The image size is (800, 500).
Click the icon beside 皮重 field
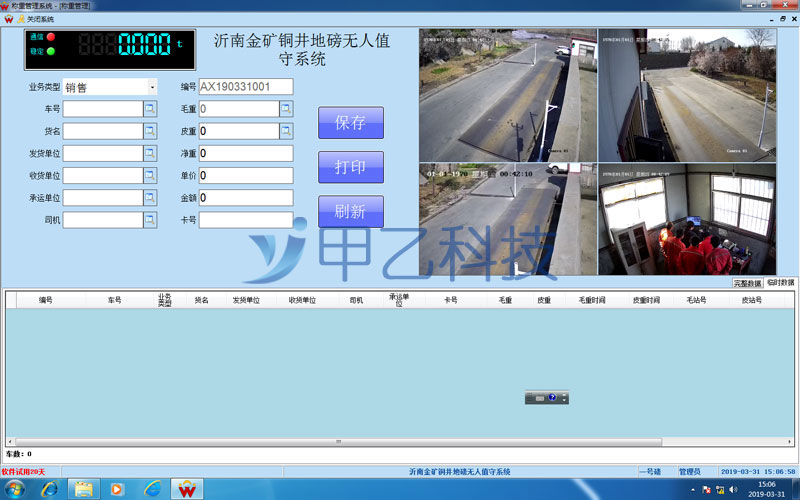pos(286,131)
